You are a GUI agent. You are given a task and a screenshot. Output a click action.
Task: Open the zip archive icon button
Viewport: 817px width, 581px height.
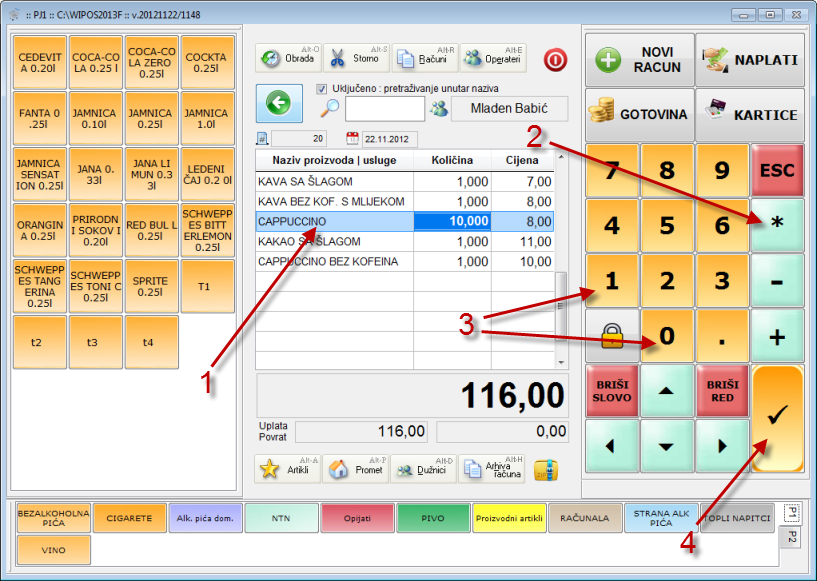[x=545, y=469]
